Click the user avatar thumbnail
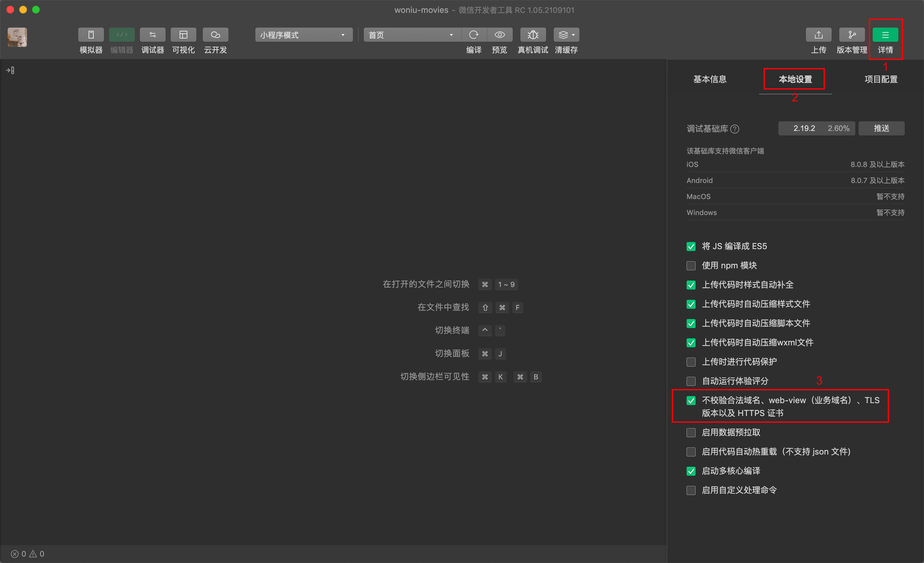Viewport: 924px width, 563px height. click(x=17, y=37)
